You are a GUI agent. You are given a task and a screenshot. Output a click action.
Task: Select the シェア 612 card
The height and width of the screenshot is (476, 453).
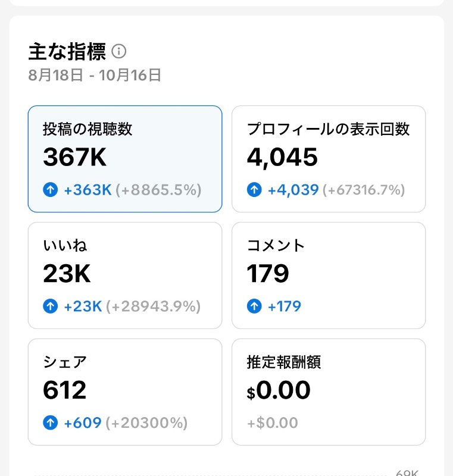(125, 392)
